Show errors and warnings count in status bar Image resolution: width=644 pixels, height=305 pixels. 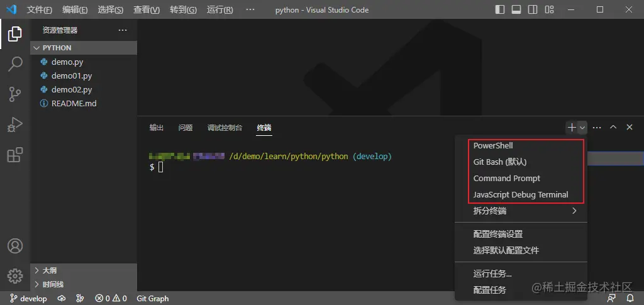(x=111, y=299)
